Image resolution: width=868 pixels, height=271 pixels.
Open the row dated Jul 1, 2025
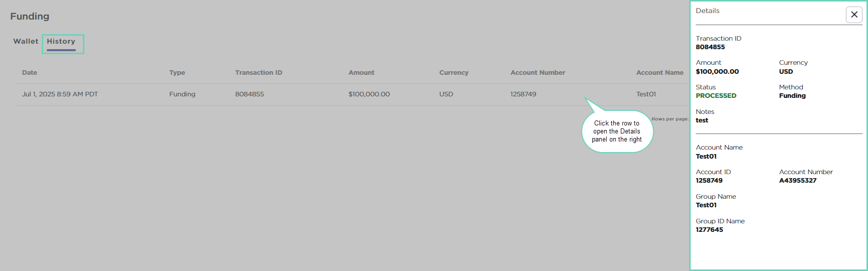click(60, 94)
